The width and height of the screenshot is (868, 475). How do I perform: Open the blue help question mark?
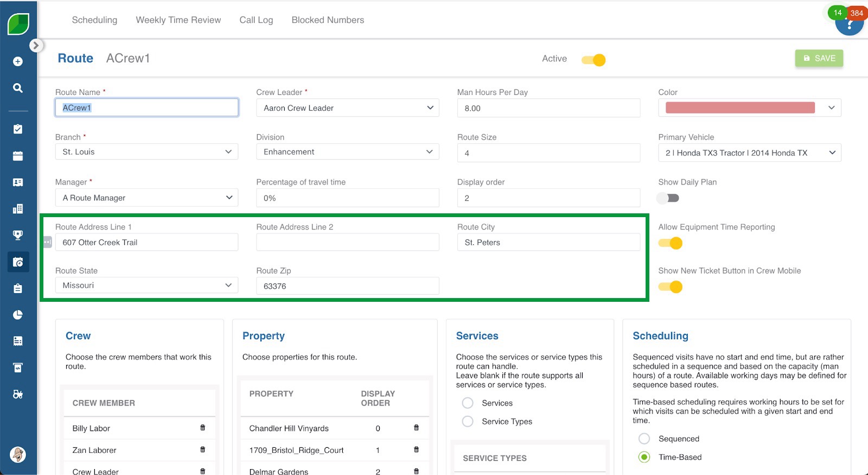pyautogui.click(x=850, y=26)
